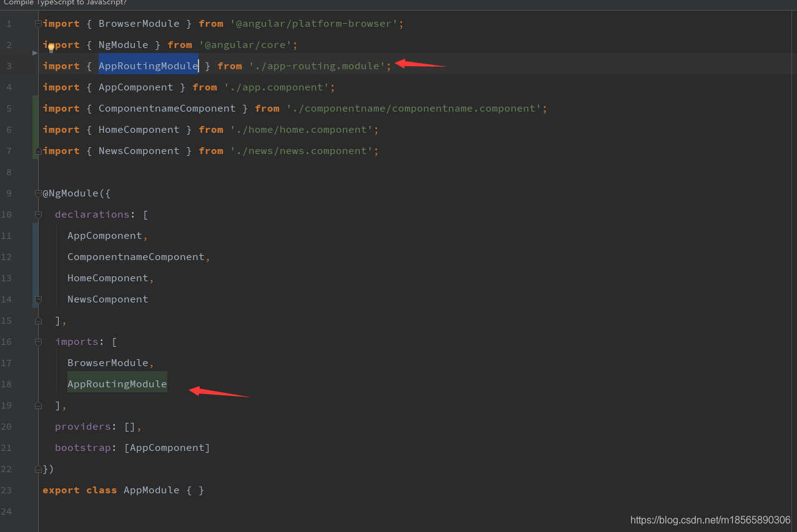The image size is (797, 532).
Task: Click AppComponent in the declarations list
Action: (105, 236)
